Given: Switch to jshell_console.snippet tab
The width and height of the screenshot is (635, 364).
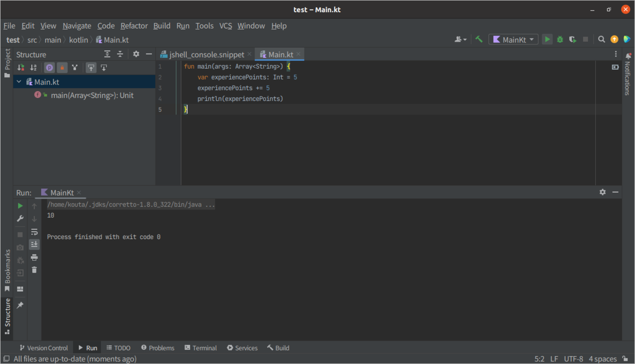Looking at the screenshot, I should 206,54.
